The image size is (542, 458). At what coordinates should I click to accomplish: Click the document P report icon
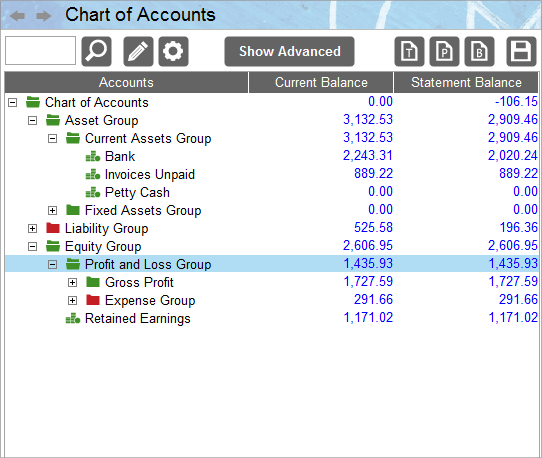pos(444,51)
